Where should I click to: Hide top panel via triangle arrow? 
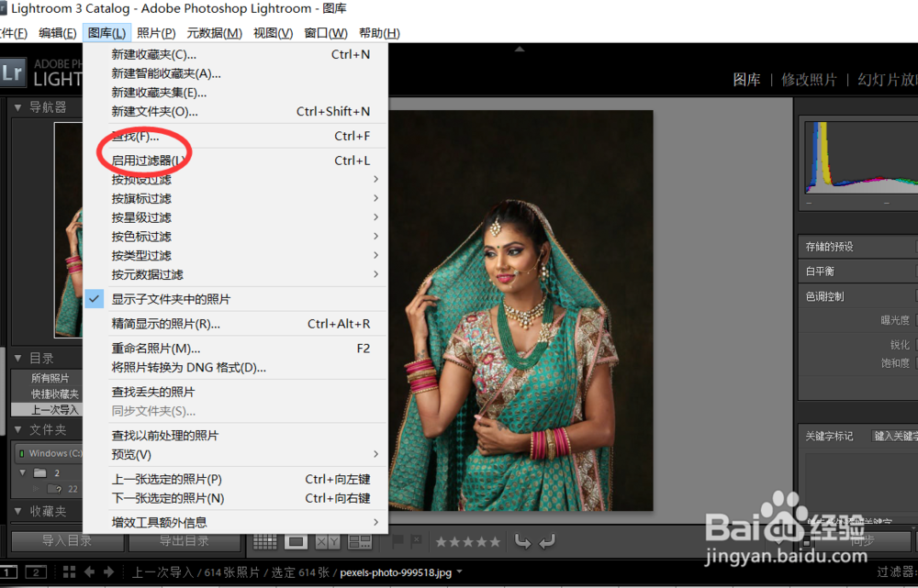tap(520, 50)
